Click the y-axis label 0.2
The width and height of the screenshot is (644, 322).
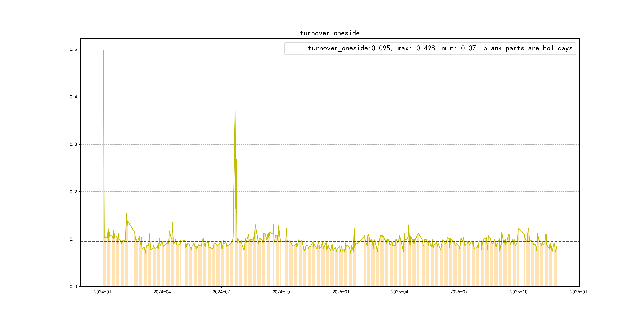(x=73, y=192)
